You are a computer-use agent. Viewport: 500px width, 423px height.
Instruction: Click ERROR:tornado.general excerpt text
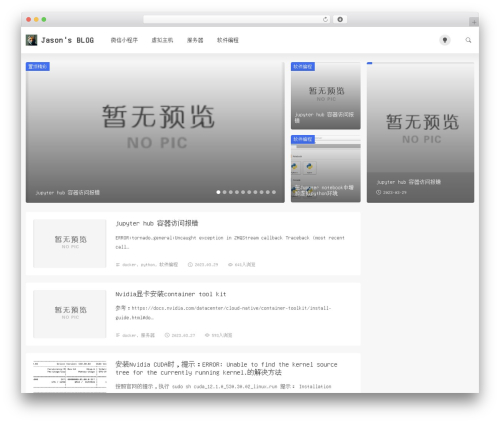230,242
